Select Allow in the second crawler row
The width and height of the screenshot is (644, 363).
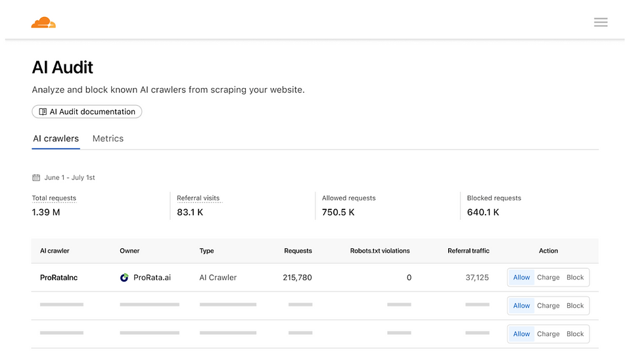click(522, 306)
